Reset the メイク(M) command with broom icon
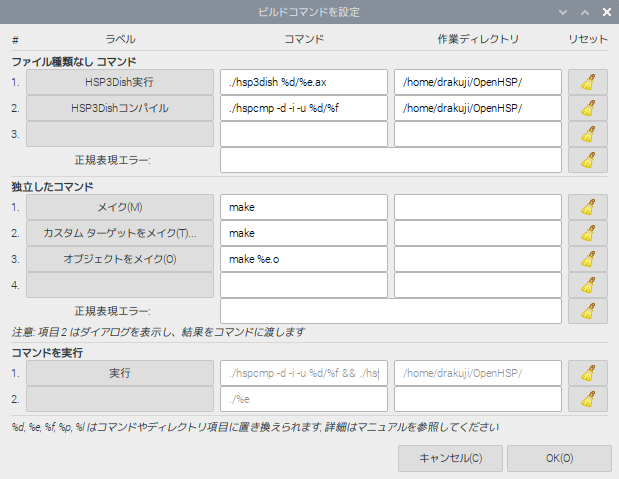Image resolution: width=619 pixels, height=479 pixels. coord(588,207)
